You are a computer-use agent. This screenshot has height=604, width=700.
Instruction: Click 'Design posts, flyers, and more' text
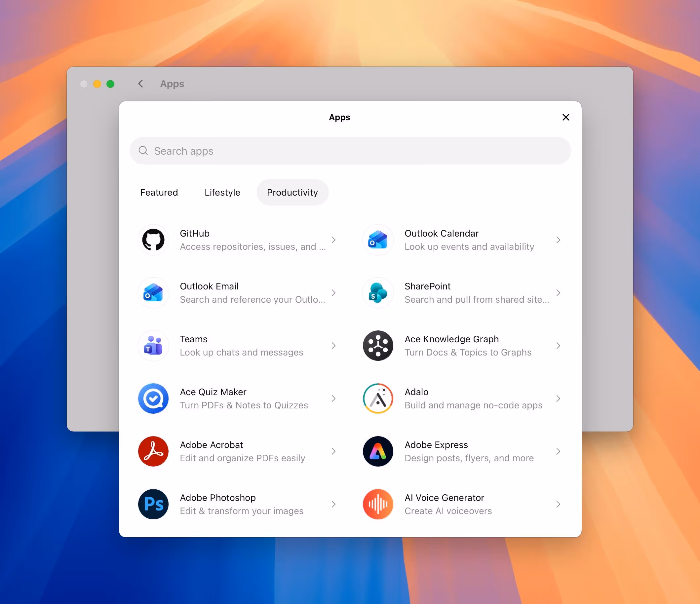pyautogui.click(x=469, y=458)
